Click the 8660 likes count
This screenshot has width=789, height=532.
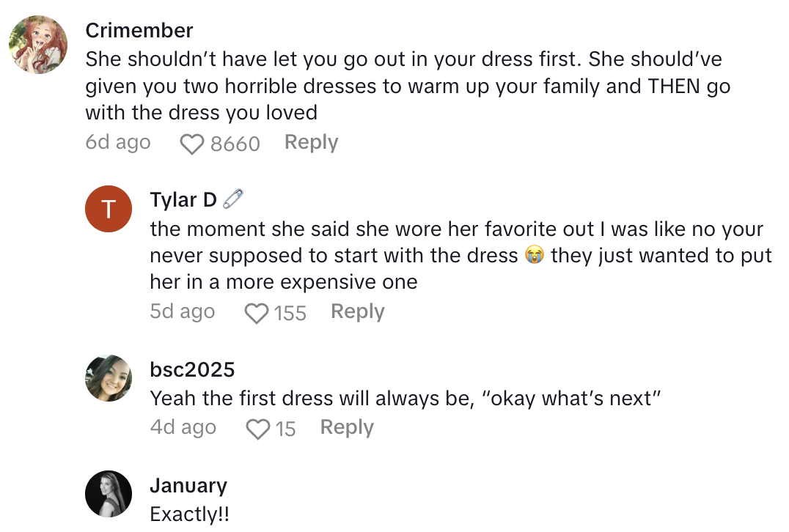pos(235,144)
